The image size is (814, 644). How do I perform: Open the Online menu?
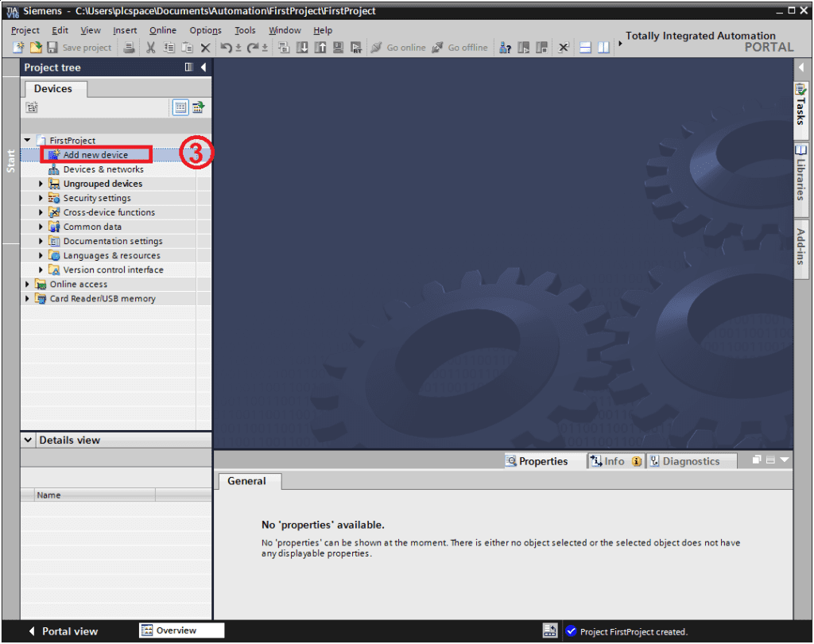[163, 30]
